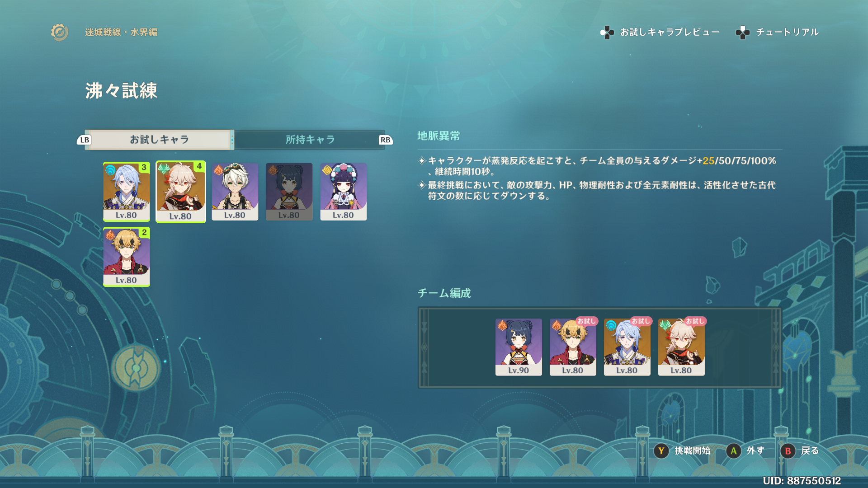Click the Hydro お試し character in the team lineup

click(627, 347)
